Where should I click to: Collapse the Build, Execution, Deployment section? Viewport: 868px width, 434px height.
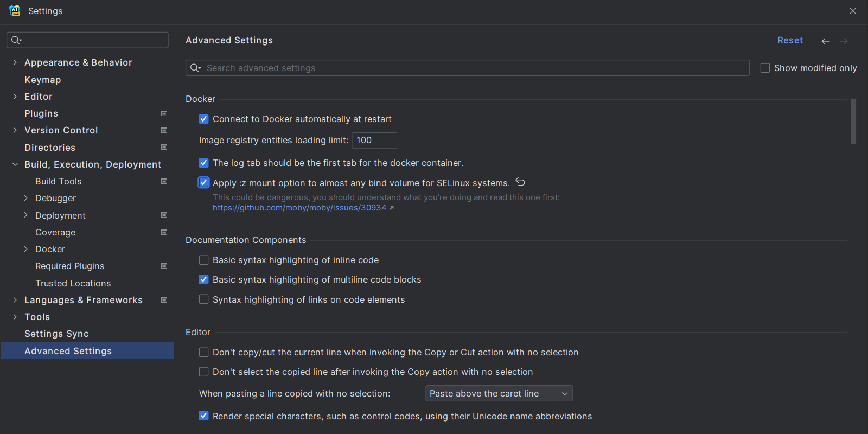pyautogui.click(x=15, y=164)
